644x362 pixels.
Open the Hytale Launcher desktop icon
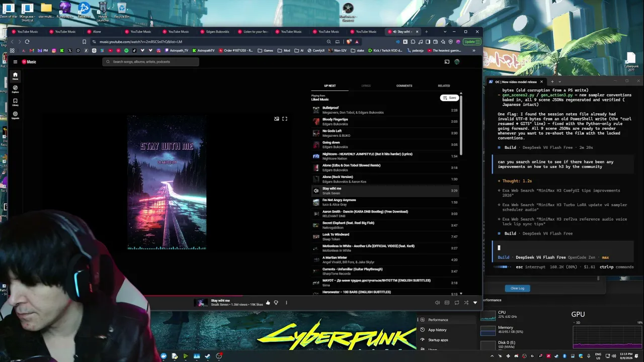tap(103, 12)
